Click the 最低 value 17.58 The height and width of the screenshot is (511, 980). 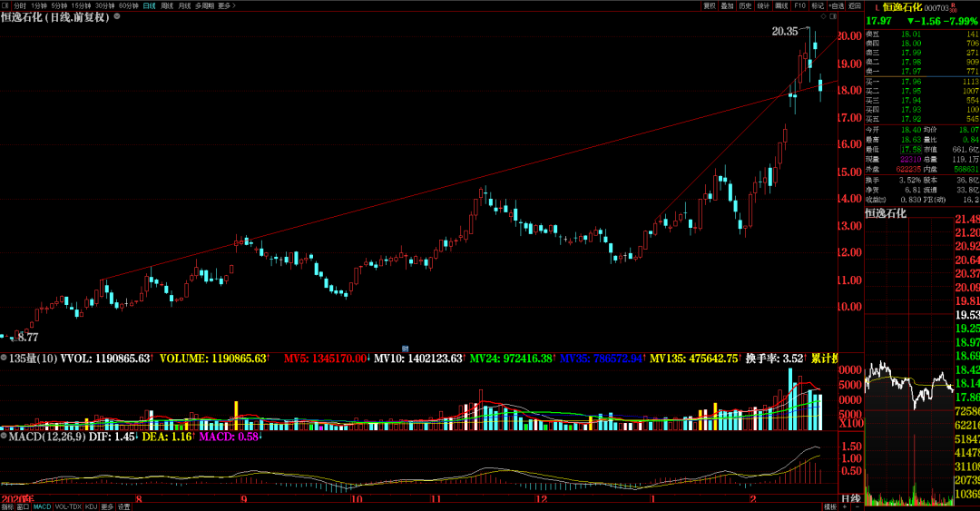911,150
